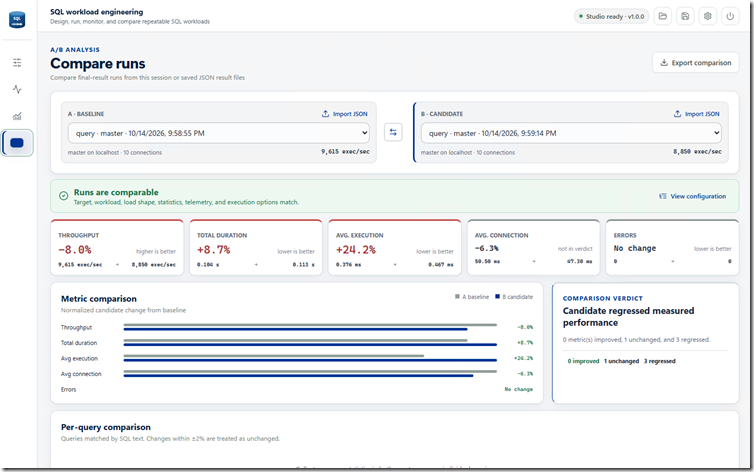The height and width of the screenshot is (472, 754).
Task: Click the SQL database app logo
Action: [17, 20]
